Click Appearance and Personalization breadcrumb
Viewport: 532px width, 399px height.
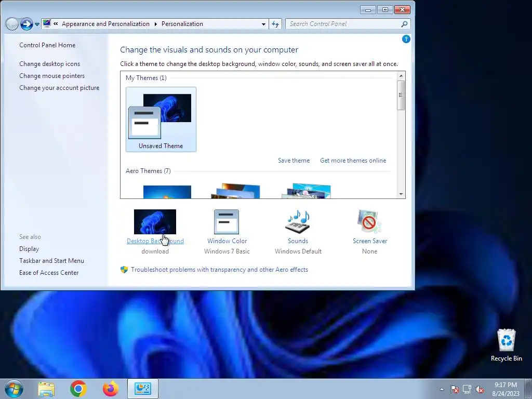105,24
